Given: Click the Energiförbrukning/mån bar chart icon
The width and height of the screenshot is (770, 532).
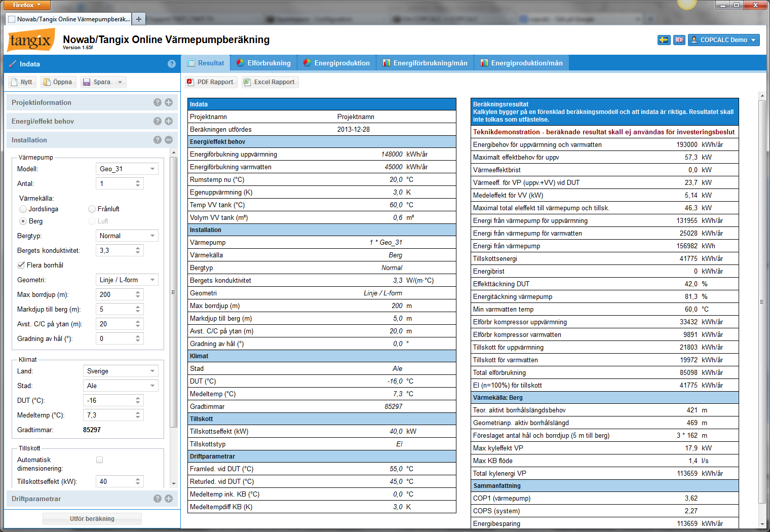Looking at the screenshot, I should [387, 63].
